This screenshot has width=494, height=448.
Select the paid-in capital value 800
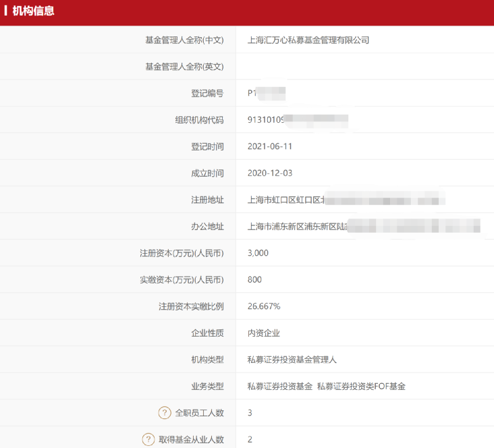click(254, 280)
